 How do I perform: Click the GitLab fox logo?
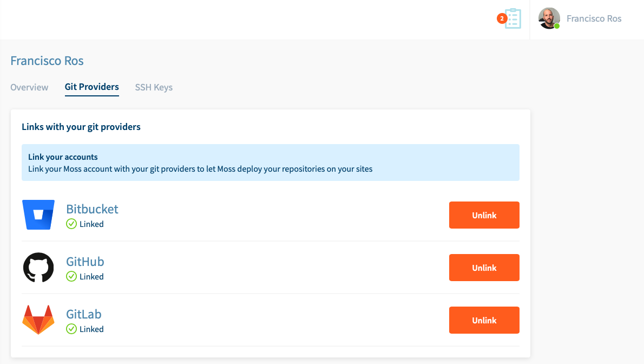[38, 320]
